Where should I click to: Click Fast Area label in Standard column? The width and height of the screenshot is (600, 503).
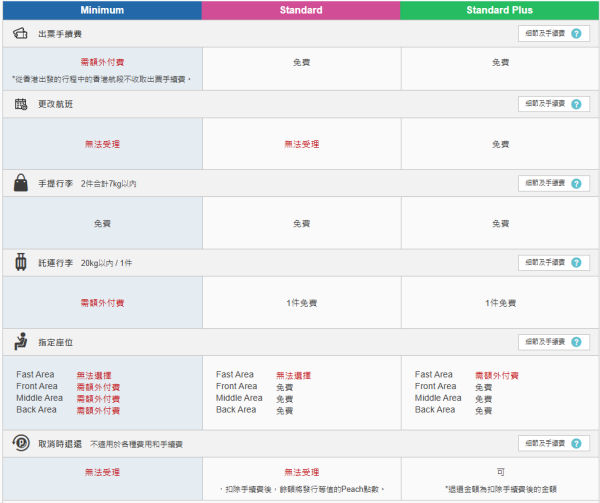coord(235,374)
